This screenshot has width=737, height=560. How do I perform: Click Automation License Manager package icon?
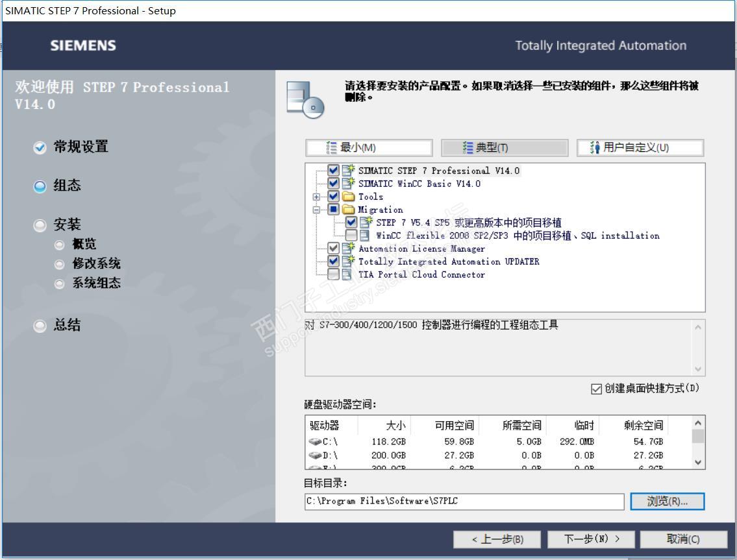pyautogui.click(x=348, y=248)
